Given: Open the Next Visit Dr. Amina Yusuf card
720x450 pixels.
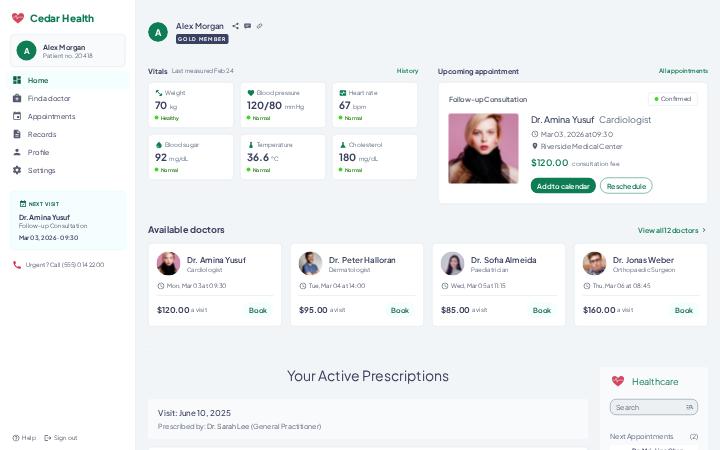Looking at the screenshot, I should (x=68, y=220).
